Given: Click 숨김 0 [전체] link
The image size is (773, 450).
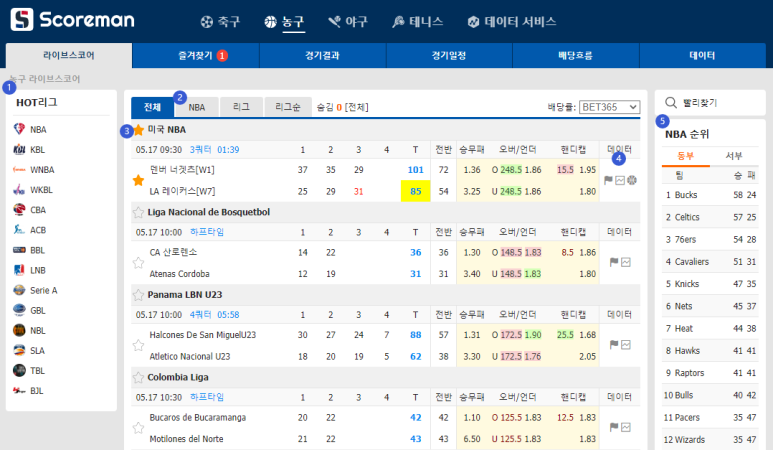Looking at the screenshot, I should point(342,107).
